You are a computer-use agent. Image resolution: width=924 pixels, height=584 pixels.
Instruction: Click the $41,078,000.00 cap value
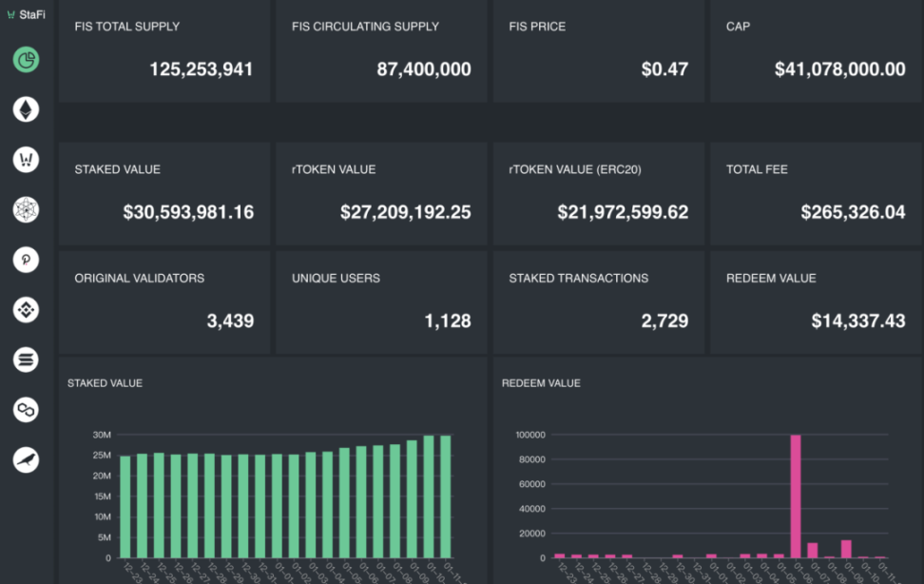pos(839,69)
